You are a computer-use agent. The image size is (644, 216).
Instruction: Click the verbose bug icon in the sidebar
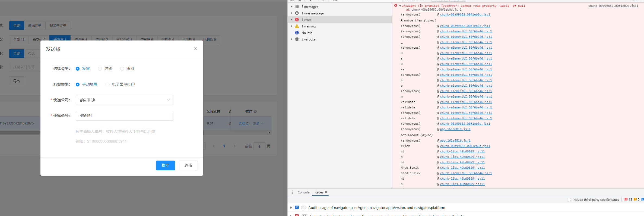297,39
